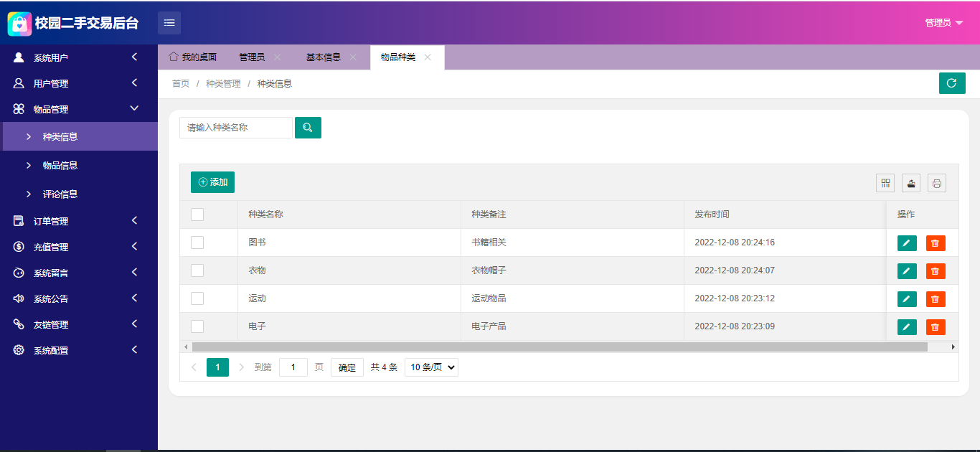Delete the 电子 category row
Image resolution: width=980 pixels, height=452 pixels.
tap(936, 327)
